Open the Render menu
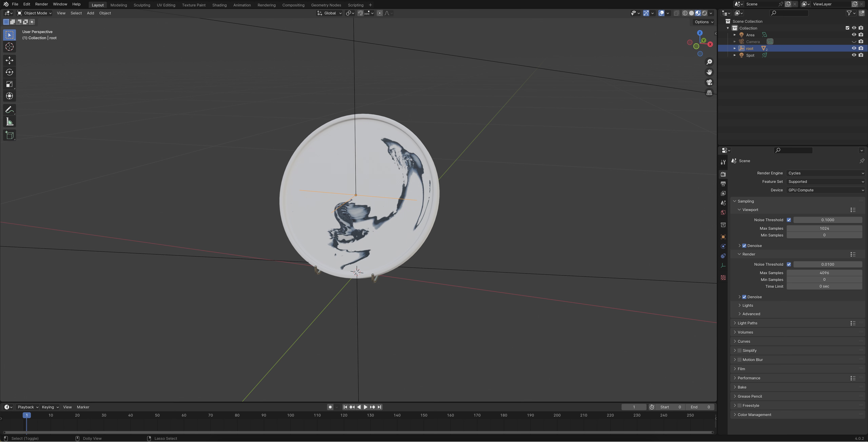The height and width of the screenshot is (442, 868). [x=41, y=4]
